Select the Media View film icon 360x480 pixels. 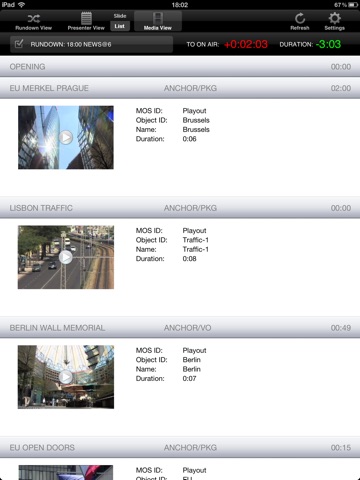tap(158, 18)
